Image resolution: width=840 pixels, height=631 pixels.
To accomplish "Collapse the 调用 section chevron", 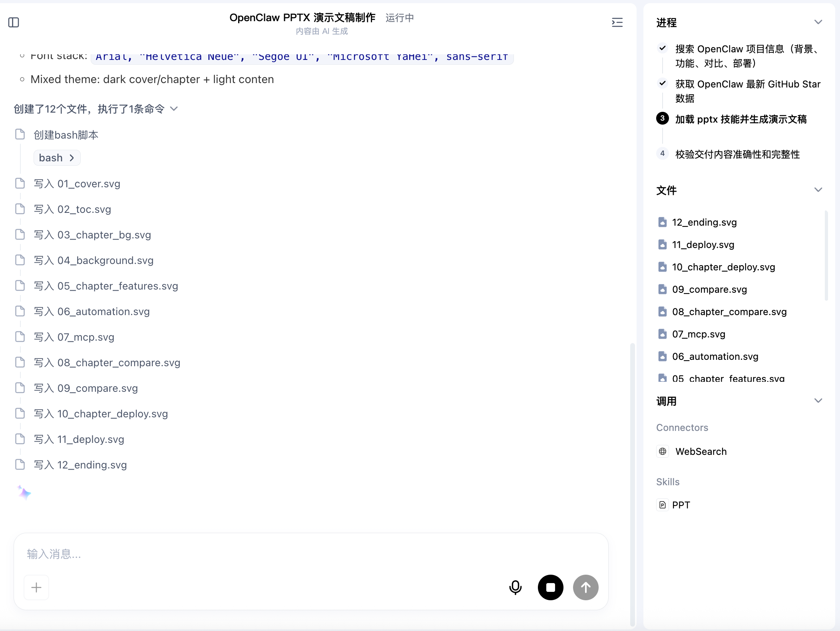I will pos(818,401).
